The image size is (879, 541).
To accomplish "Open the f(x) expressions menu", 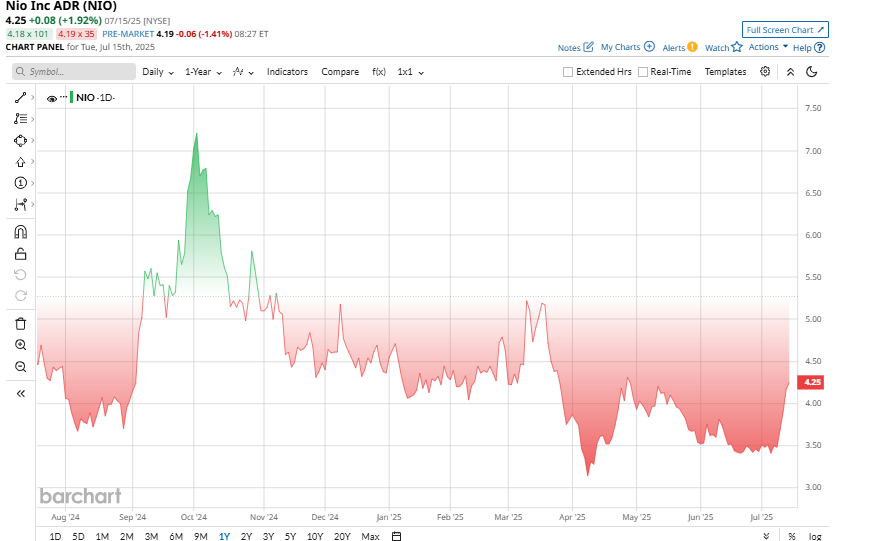I will coord(379,72).
